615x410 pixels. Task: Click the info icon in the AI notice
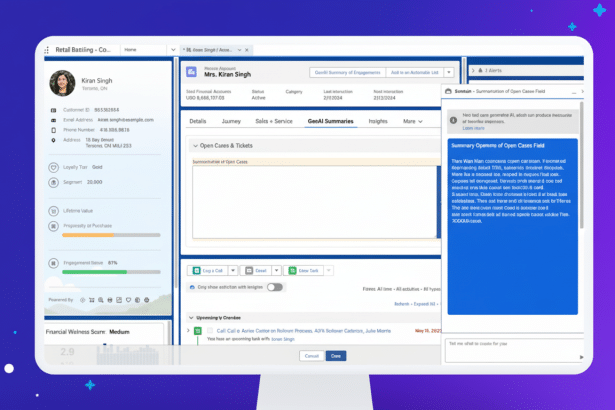[453, 120]
